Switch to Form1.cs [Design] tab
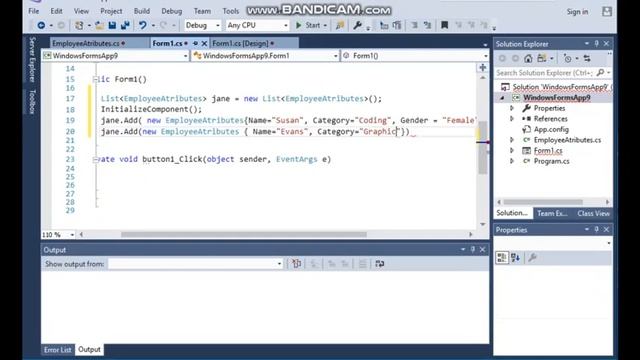640x360 pixels. [240, 43]
